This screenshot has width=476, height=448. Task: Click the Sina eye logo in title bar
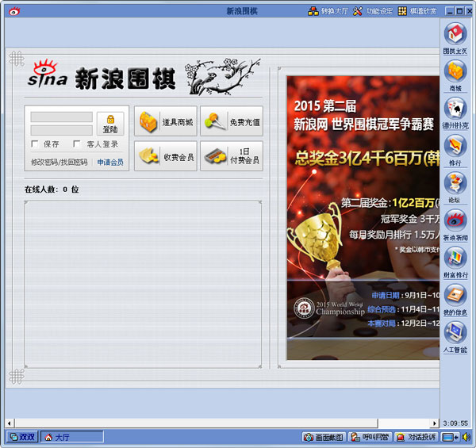[14, 12]
